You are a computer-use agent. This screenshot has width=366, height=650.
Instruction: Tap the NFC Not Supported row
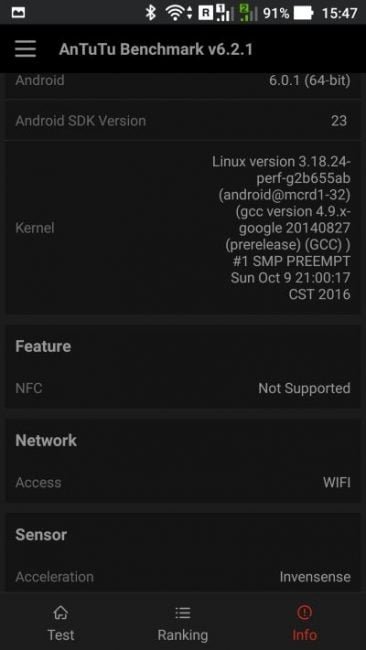[x=183, y=388]
